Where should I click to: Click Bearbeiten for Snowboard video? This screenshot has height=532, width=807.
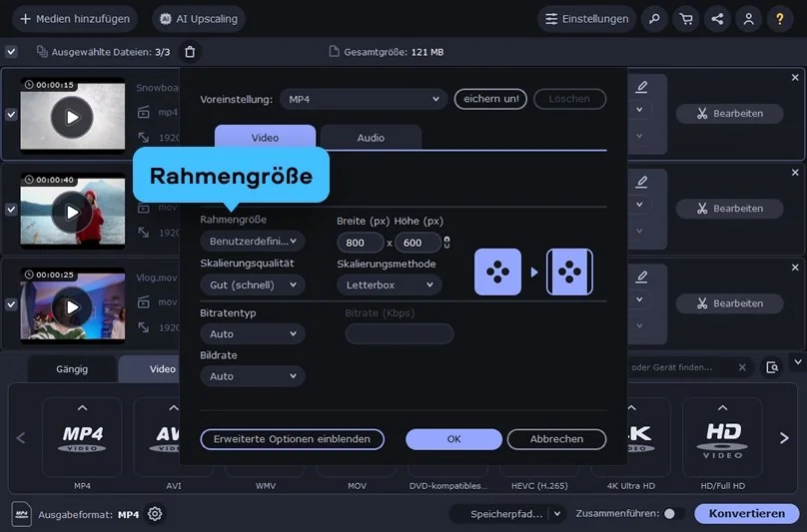[730, 113]
